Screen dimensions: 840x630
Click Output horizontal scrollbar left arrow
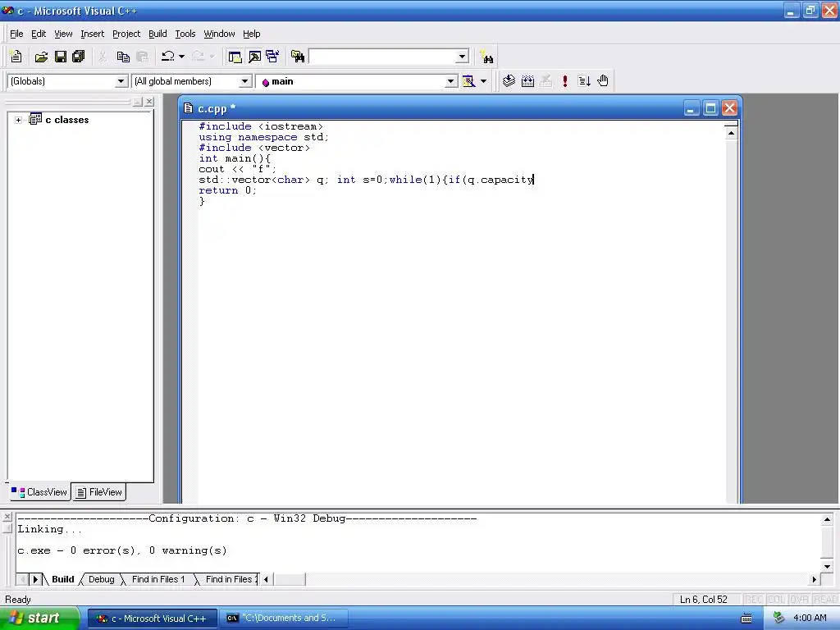click(x=266, y=579)
